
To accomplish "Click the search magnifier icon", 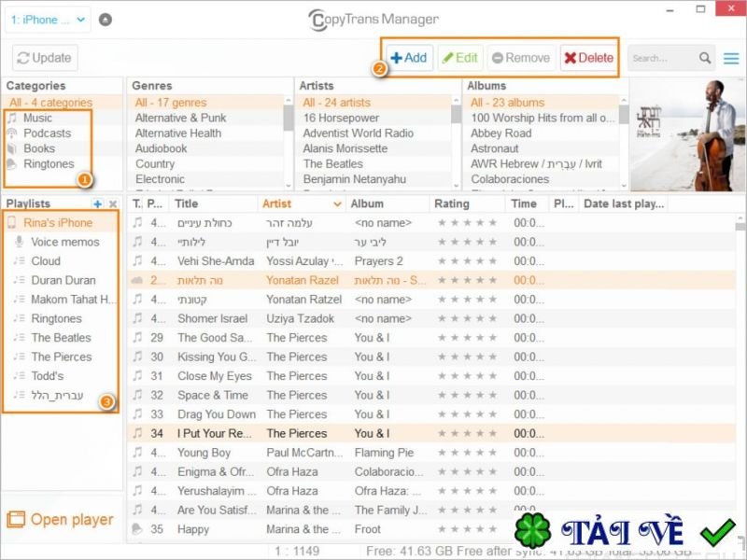I will (705, 58).
